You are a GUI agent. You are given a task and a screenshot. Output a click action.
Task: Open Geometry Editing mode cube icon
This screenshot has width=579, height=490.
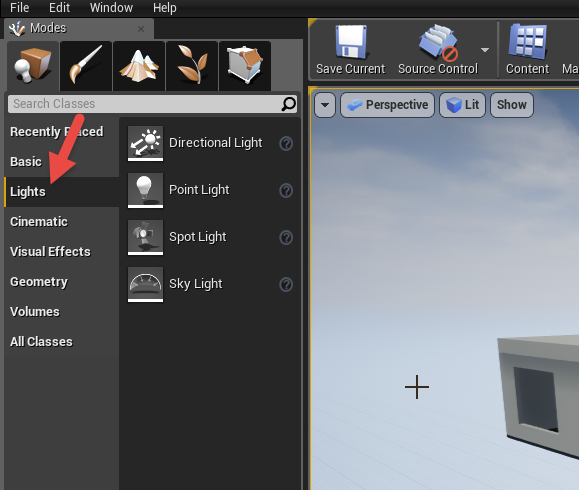click(245, 65)
